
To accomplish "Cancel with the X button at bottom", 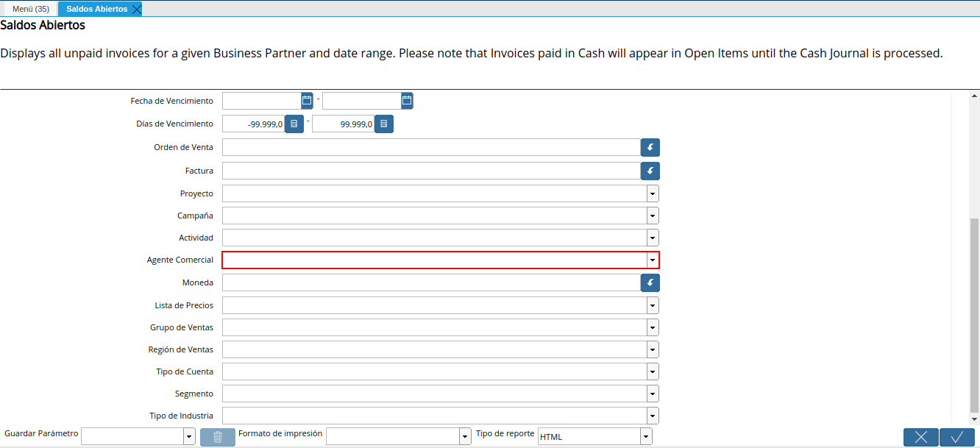I will pyautogui.click(x=921, y=437).
